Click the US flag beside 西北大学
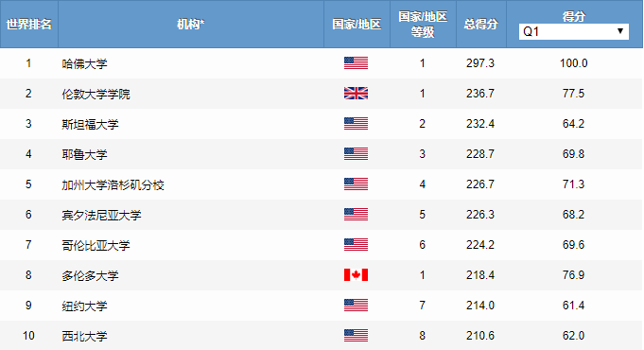Viewport: 644px width, 350px height. point(356,336)
